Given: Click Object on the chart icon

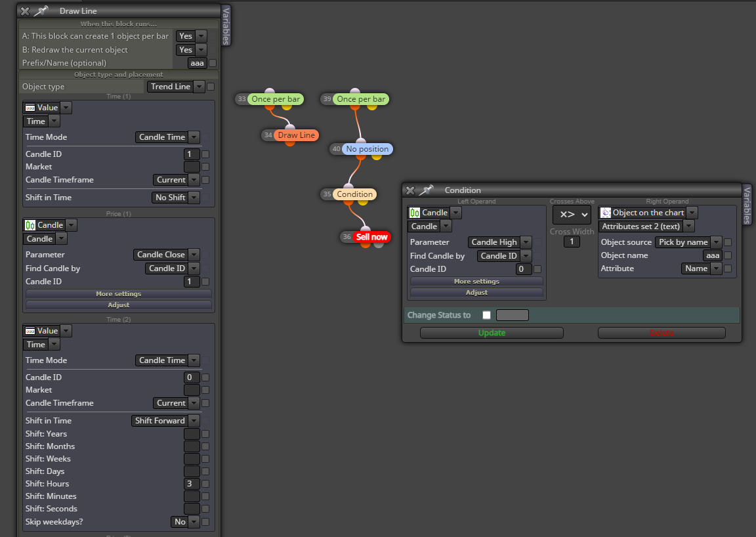Looking at the screenshot, I should [606, 213].
